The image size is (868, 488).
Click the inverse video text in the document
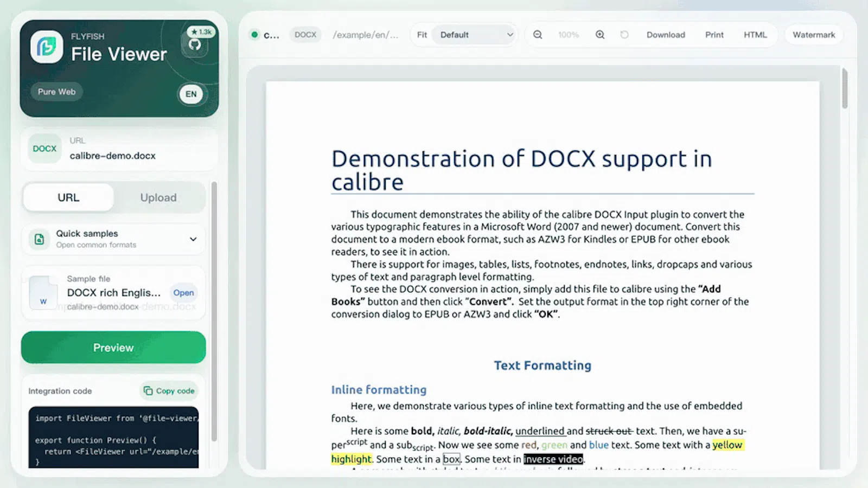click(553, 459)
